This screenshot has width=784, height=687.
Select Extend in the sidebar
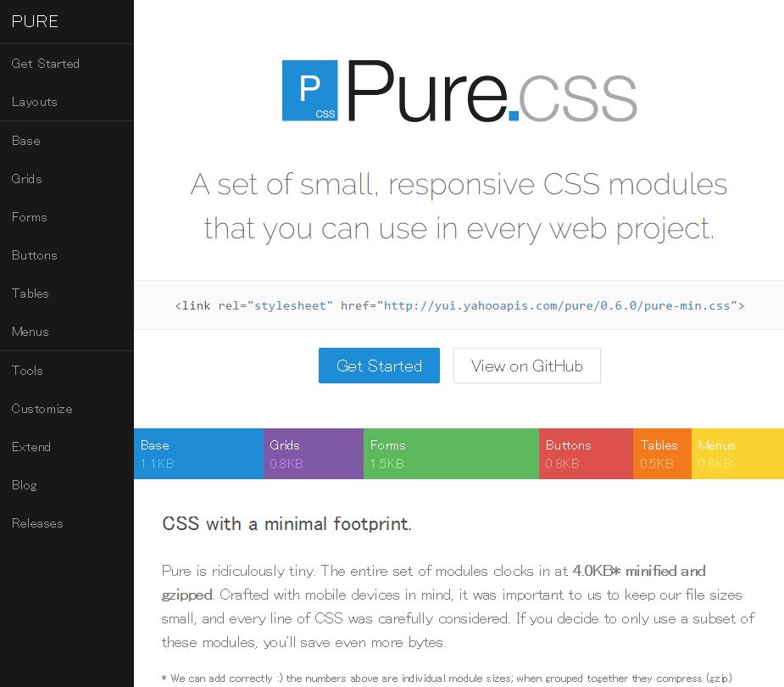coord(66,447)
